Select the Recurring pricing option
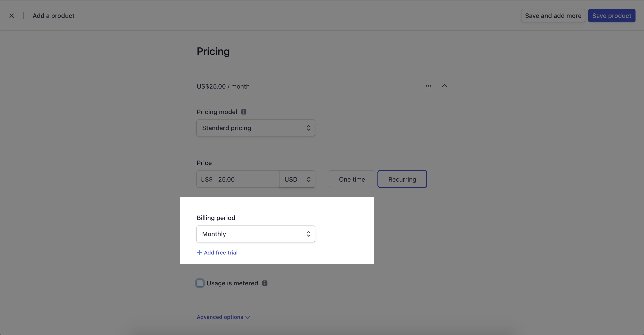Viewport: 644px width, 335px height. [402, 179]
